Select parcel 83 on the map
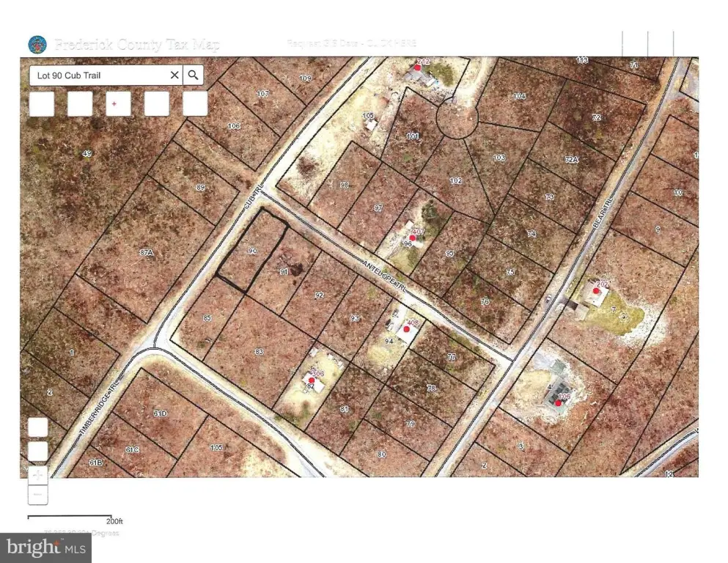The width and height of the screenshot is (728, 563). tap(258, 352)
